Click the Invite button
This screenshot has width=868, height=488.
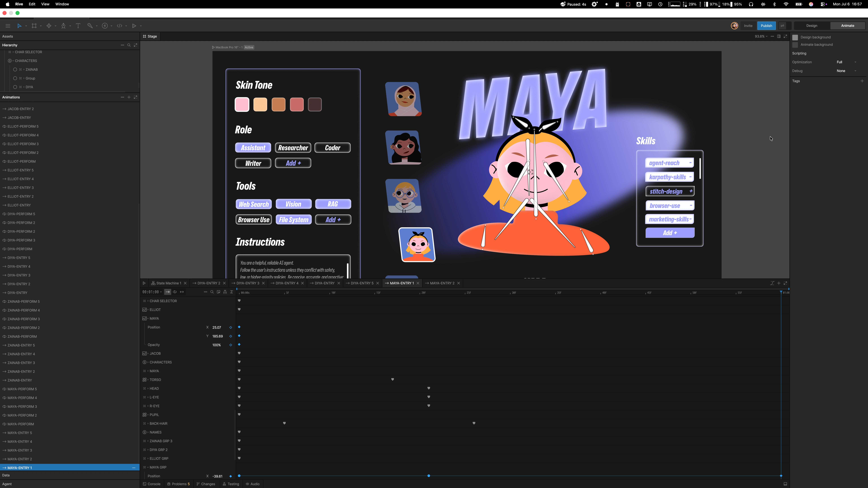click(x=748, y=26)
